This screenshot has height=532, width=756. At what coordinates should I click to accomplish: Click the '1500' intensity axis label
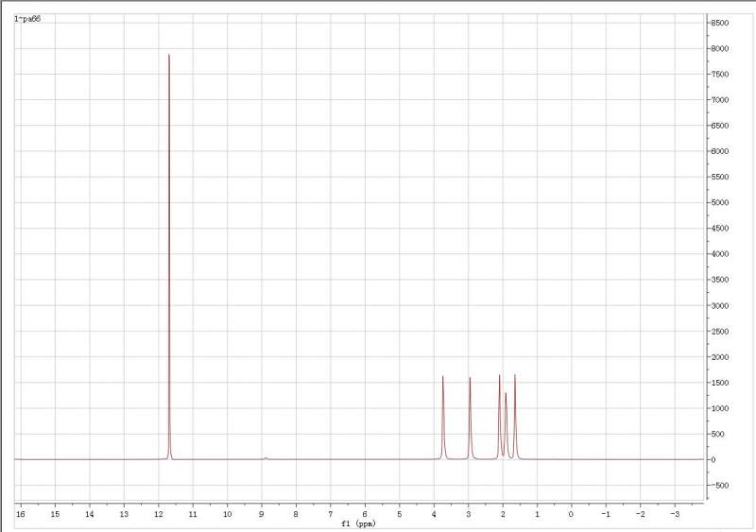point(720,383)
